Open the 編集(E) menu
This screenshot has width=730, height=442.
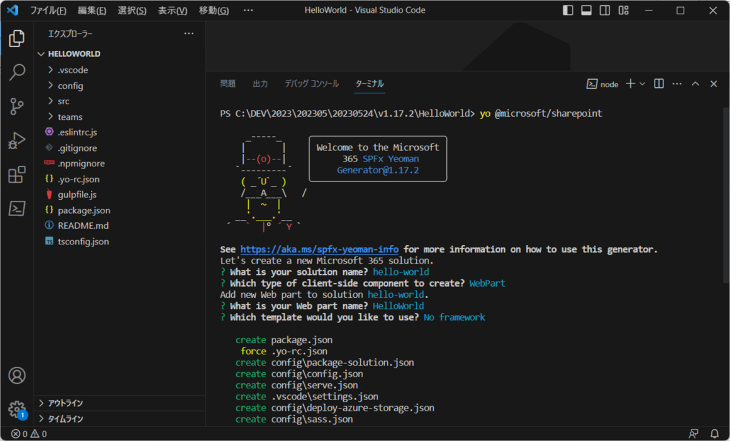[92, 10]
